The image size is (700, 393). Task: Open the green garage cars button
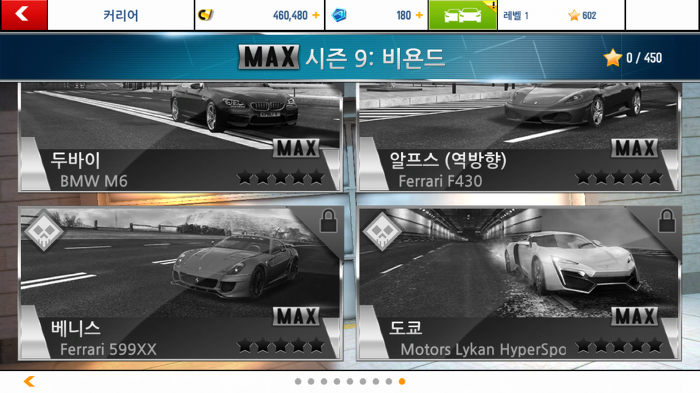pyautogui.click(x=462, y=15)
